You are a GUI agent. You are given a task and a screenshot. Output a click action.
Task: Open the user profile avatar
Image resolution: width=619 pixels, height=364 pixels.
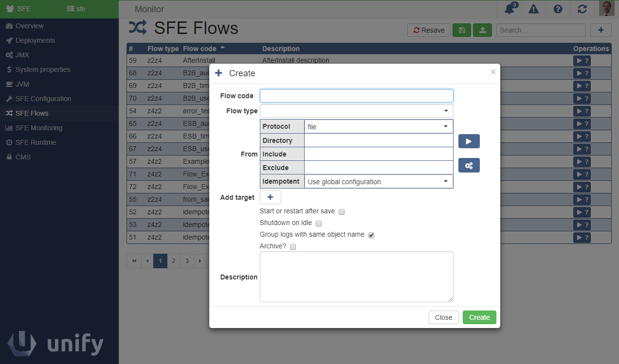pyautogui.click(x=606, y=9)
